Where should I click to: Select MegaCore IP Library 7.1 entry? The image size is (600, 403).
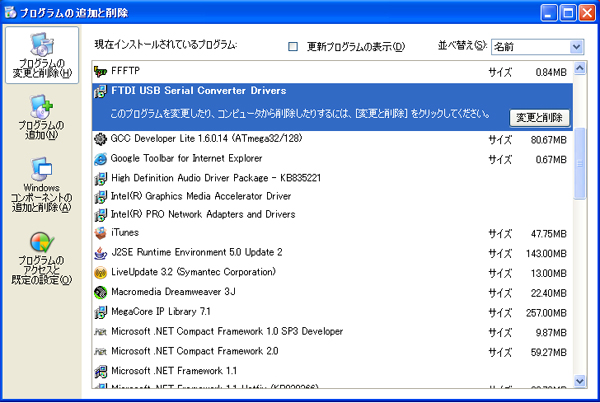coord(161,312)
